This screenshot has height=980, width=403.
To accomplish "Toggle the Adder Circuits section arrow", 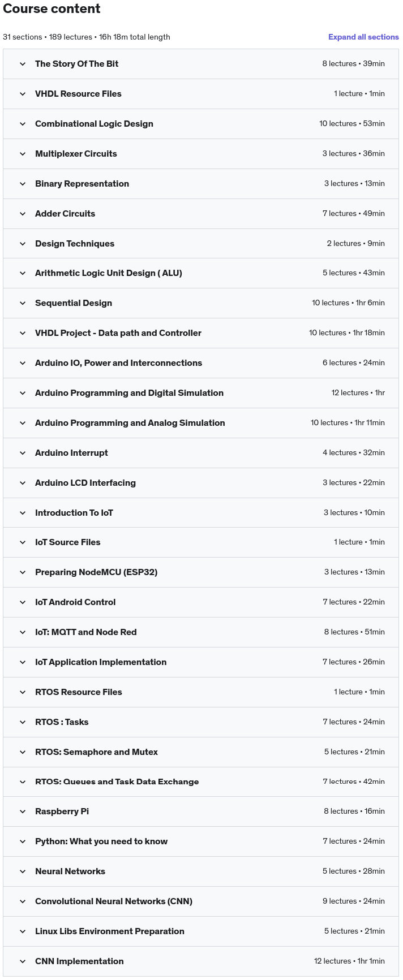I will pos(23,214).
